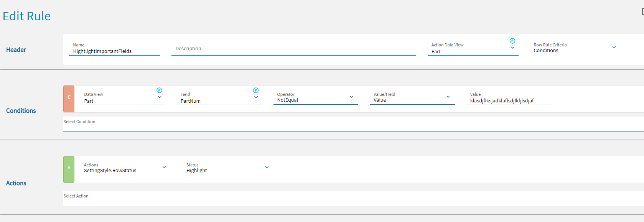Open the Field PartNum dropdown chevron
Image resolution: width=644 pixels, height=222 pixels.
tap(256, 97)
